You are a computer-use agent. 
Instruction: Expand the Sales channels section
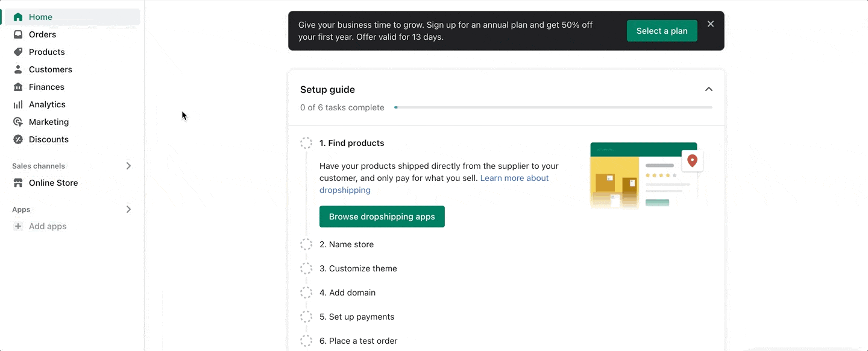[x=128, y=166]
